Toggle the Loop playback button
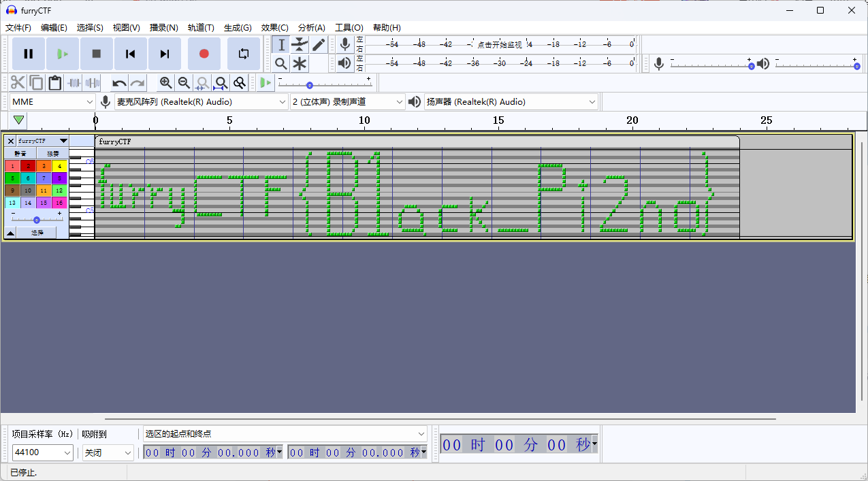This screenshot has width=868, height=481. tap(243, 54)
